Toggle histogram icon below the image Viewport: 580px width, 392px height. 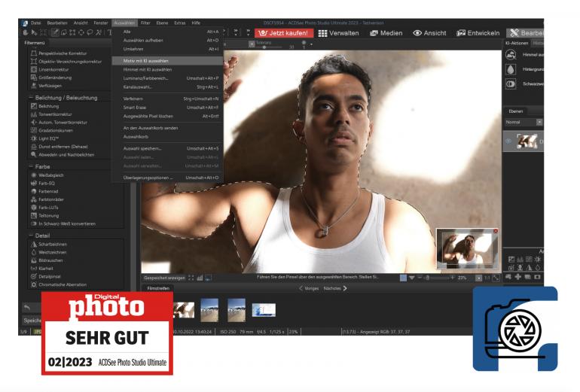click(200, 278)
